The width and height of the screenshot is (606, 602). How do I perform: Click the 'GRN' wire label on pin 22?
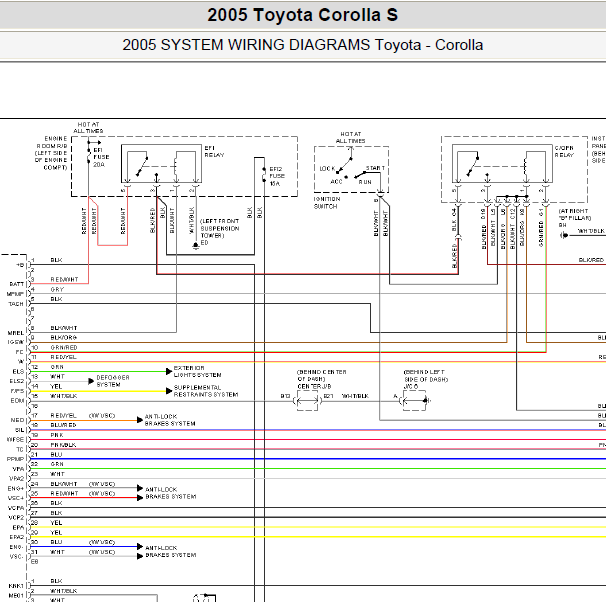(x=57, y=464)
